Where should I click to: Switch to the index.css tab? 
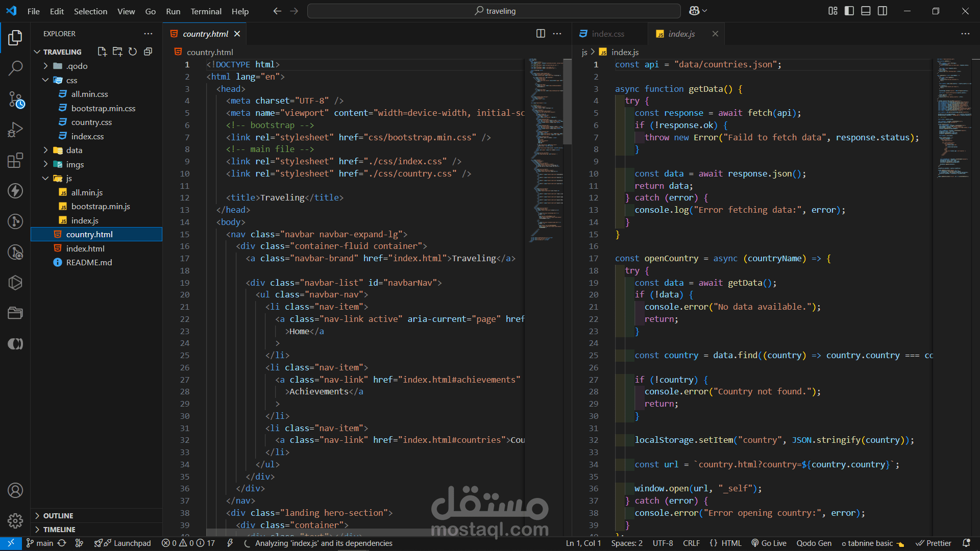click(607, 34)
